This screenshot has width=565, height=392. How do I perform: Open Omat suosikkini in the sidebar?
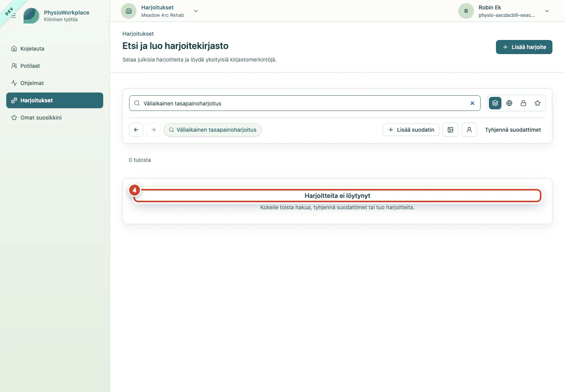pos(55,118)
